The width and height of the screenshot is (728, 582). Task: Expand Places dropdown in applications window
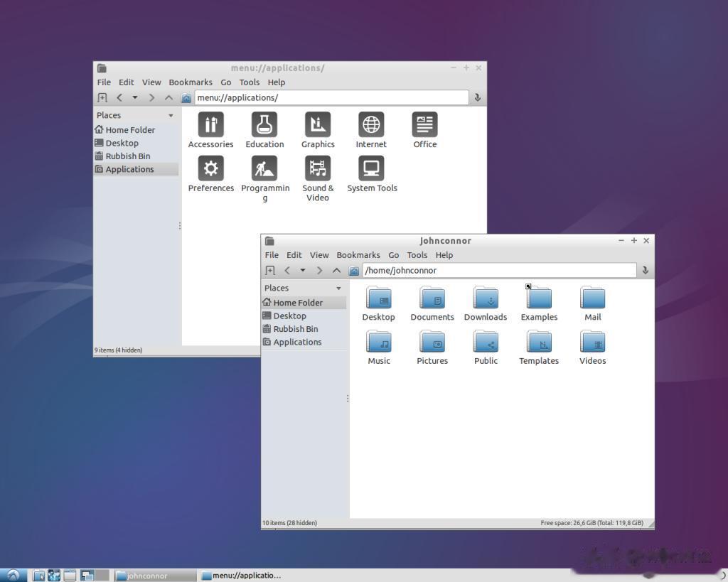tap(171, 116)
